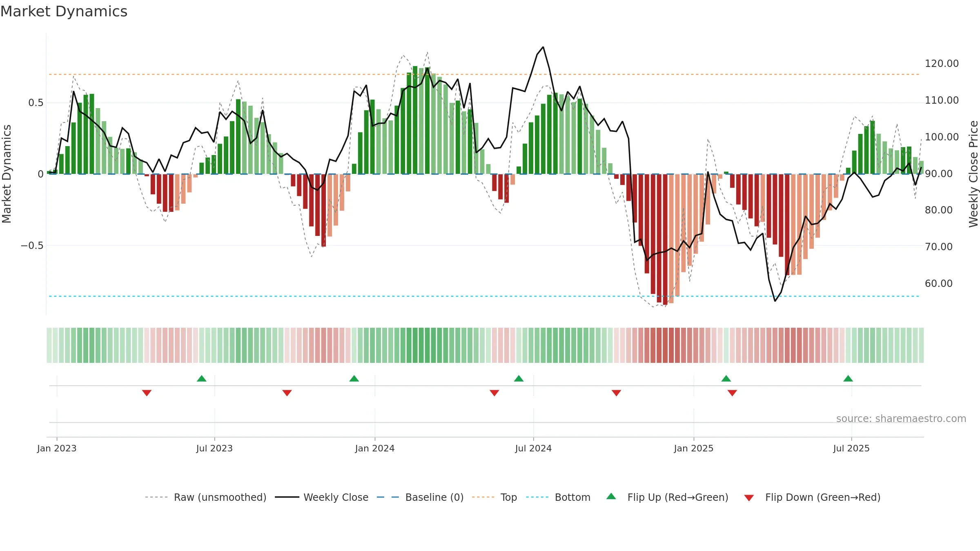This screenshot has height=551, width=980.
Task: Click the first green flip-up marker before Jul 2023
Action: (x=202, y=378)
